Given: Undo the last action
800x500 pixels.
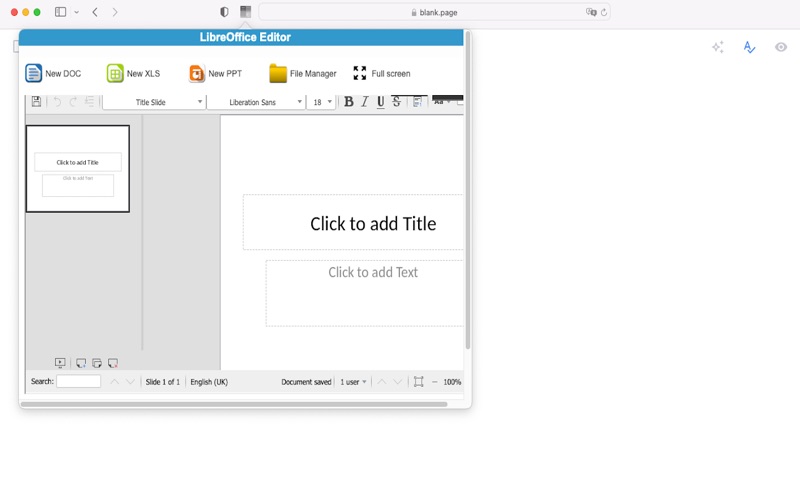Looking at the screenshot, I should [57, 102].
